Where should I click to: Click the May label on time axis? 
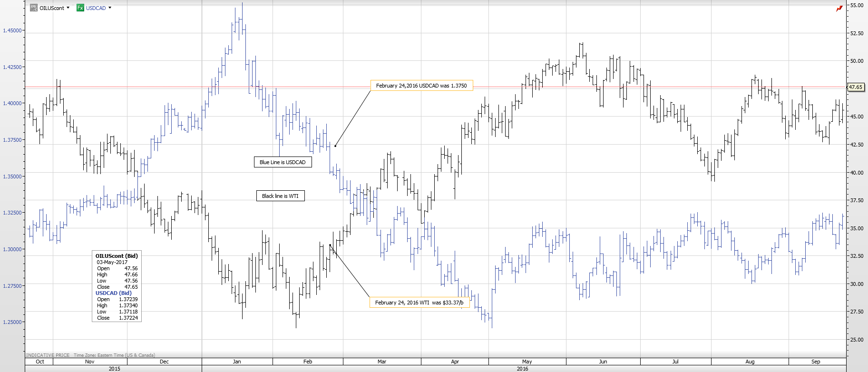pos(527,362)
